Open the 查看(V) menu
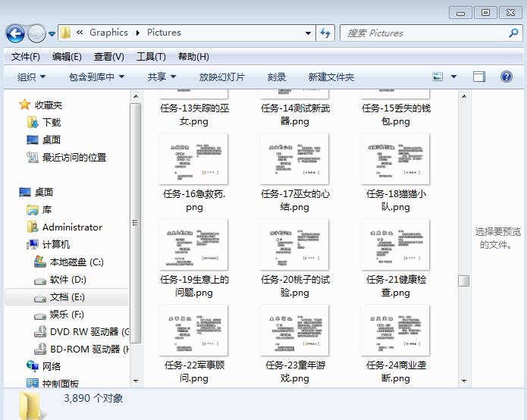Screen dimensions: 527x420 point(109,57)
